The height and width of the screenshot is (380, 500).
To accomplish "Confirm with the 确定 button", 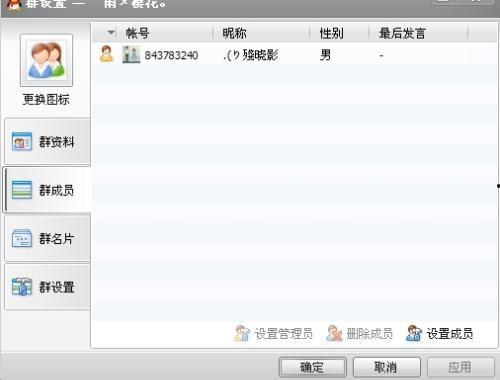I will 312,367.
